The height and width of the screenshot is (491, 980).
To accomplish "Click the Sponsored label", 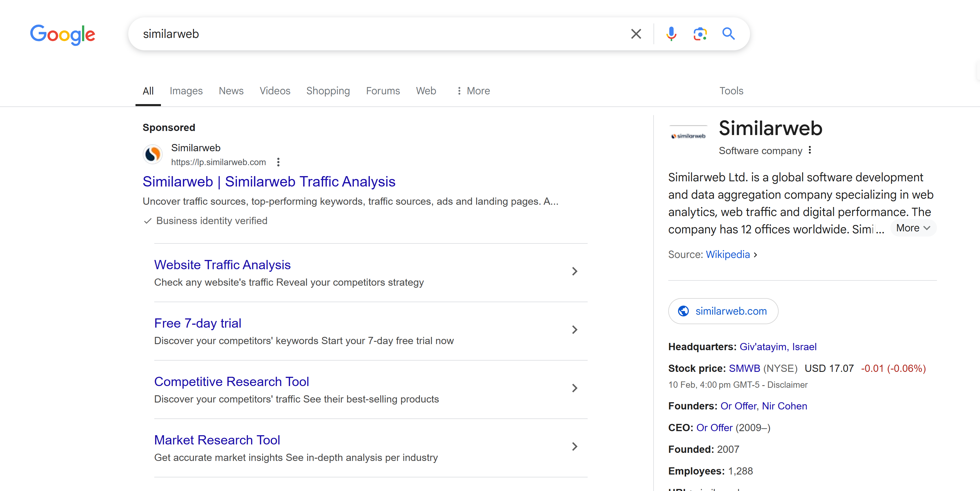I will coord(168,128).
